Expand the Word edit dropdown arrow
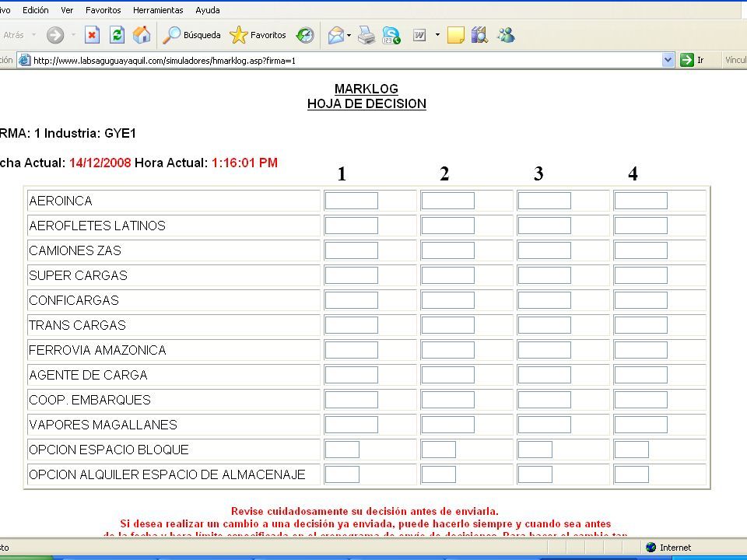 tap(437, 35)
